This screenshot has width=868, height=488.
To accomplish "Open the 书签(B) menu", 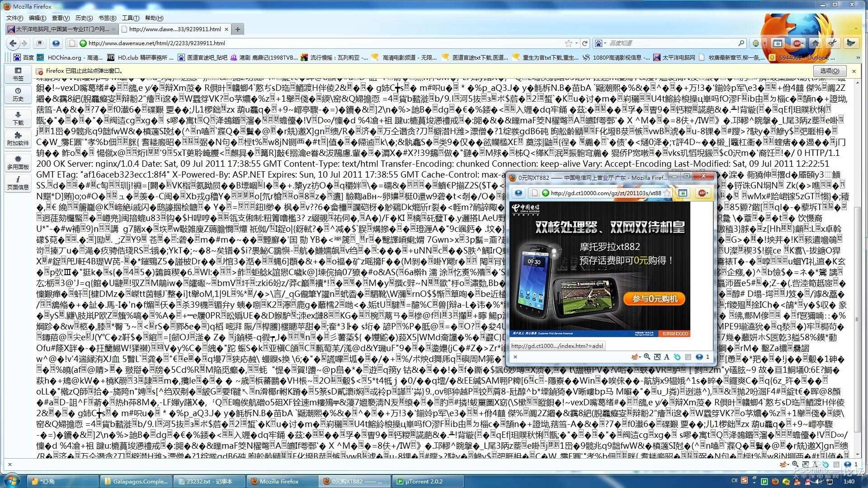I will pyautogui.click(x=107, y=18).
